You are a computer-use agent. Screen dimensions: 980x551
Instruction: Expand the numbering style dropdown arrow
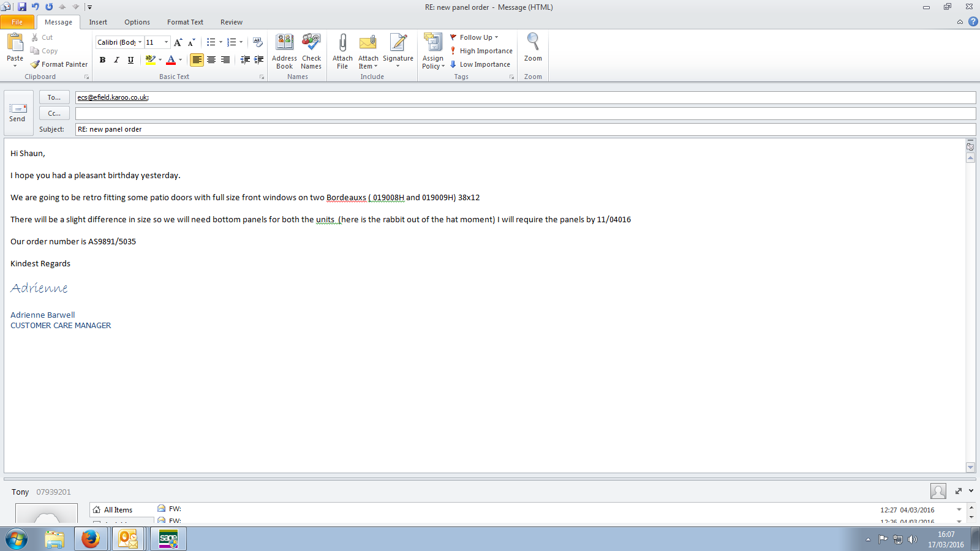tap(241, 42)
